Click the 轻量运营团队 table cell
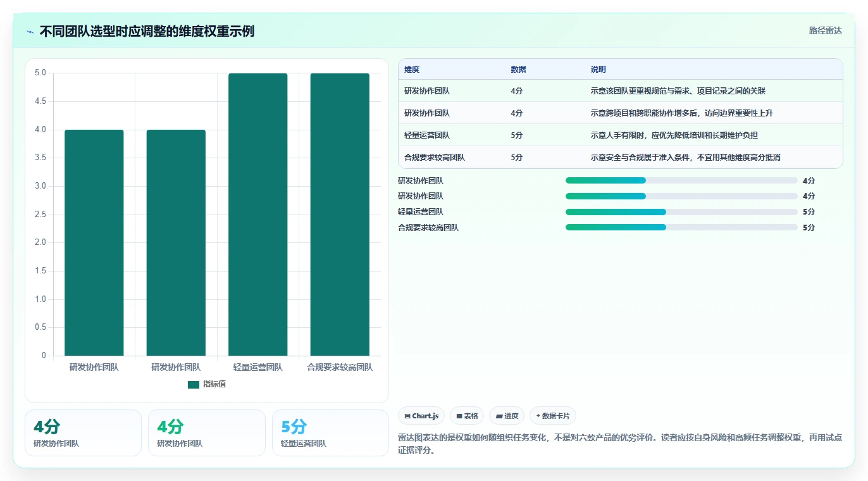Screen dimensions: 868x481 [427, 135]
